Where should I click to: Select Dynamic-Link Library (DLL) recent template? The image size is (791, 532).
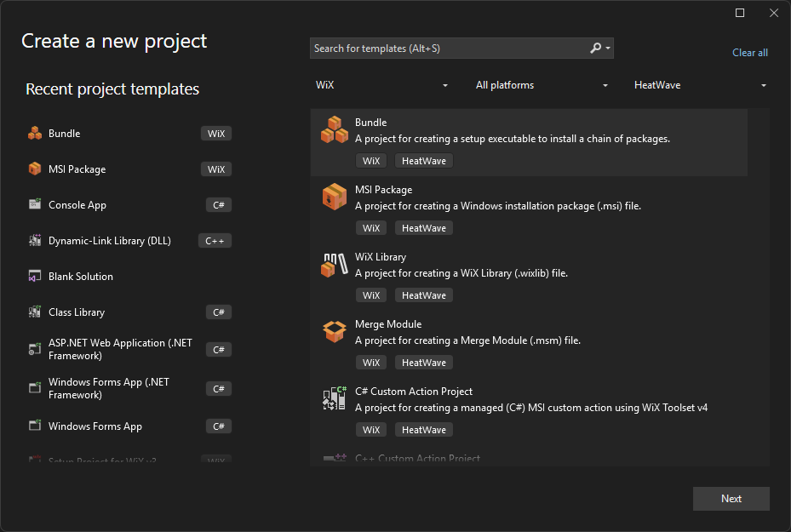pyautogui.click(x=109, y=241)
